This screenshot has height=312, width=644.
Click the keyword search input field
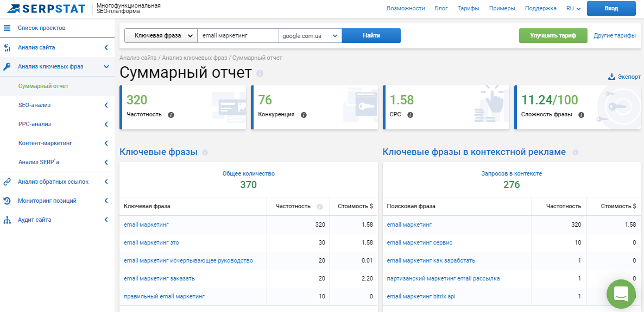(x=237, y=35)
